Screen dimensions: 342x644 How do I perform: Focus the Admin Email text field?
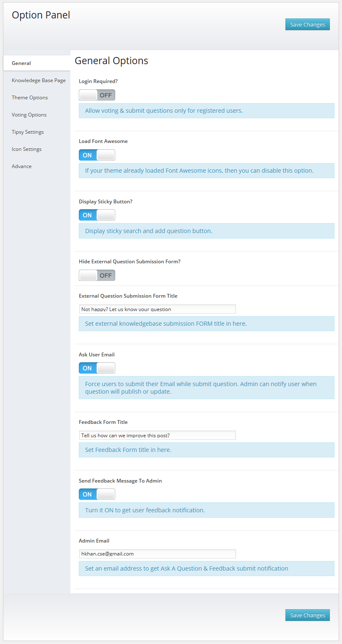click(157, 554)
